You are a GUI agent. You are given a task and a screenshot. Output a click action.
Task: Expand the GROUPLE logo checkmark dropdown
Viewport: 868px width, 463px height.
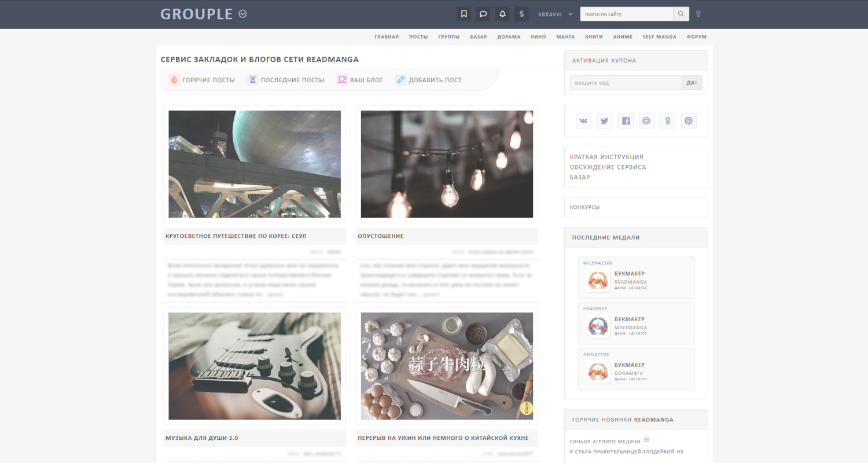[x=242, y=13]
